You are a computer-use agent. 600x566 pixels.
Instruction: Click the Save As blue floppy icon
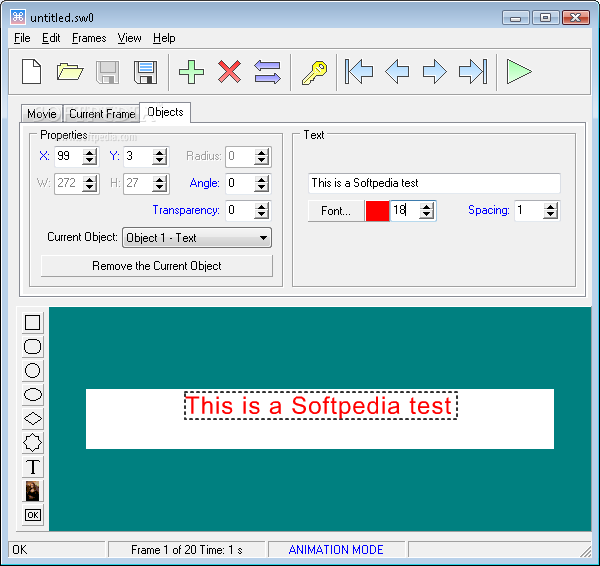[145, 72]
